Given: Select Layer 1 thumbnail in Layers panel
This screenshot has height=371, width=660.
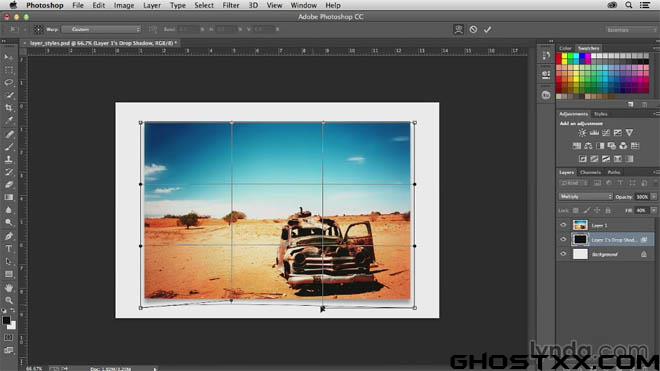Looking at the screenshot, I should pos(580,225).
